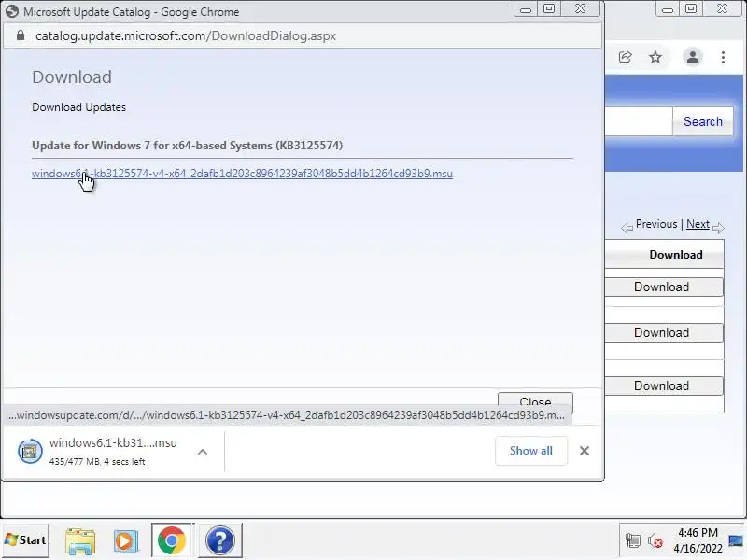Click the muted volume icon in the tray
The image size is (747, 560).
click(x=655, y=540)
